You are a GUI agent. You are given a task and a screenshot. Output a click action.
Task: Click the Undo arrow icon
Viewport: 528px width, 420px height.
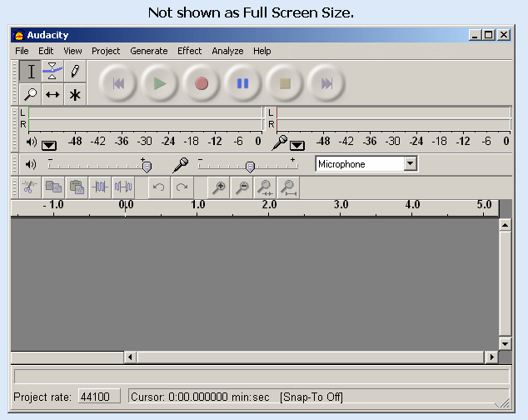159,187
